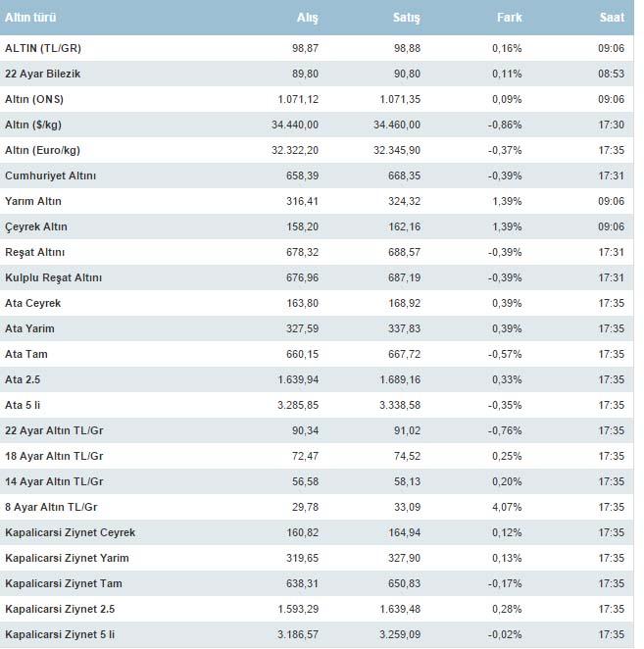Select the "Kulplu Reşat Altını" link
Image resolution: width=644 pixels, height=649 pixels.
click(54, 277)
